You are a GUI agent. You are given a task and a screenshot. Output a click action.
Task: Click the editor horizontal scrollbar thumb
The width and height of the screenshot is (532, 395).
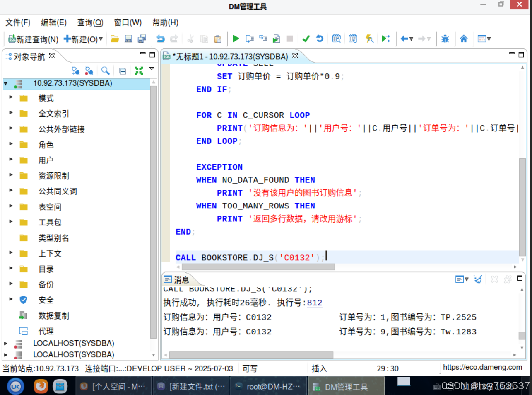point(258,267)
